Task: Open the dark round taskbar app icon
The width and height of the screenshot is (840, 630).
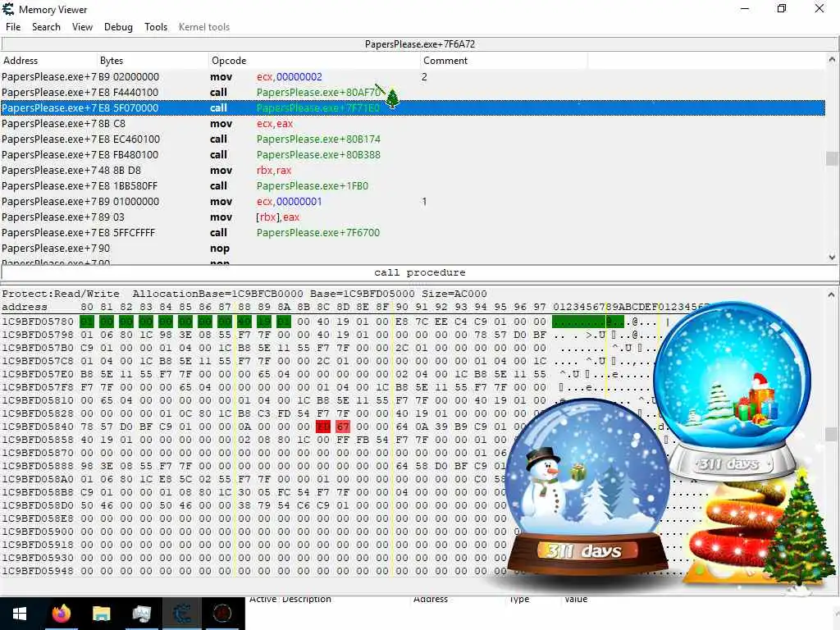Action: point(221,614)
